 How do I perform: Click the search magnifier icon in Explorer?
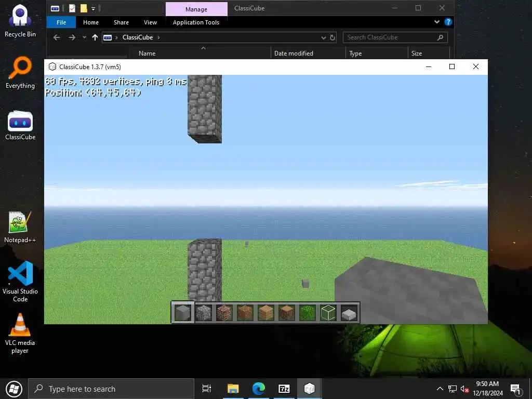pos(441,37)
